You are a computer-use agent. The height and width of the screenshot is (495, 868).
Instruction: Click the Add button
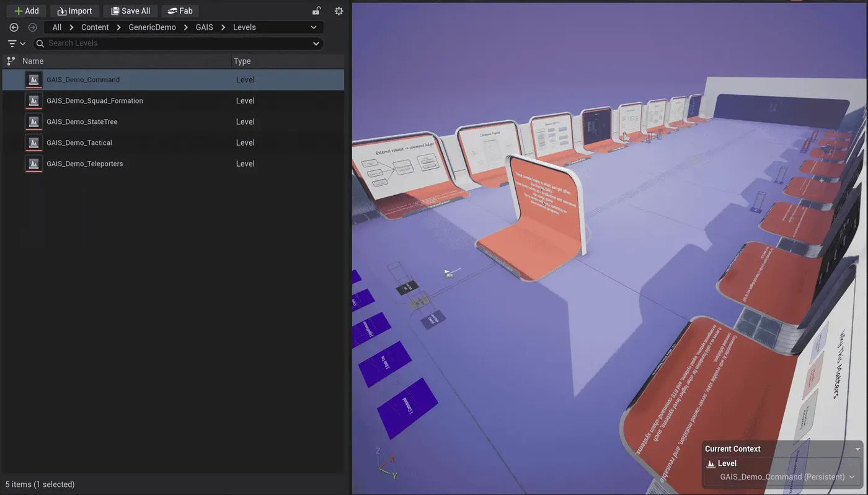click(26, 11)
